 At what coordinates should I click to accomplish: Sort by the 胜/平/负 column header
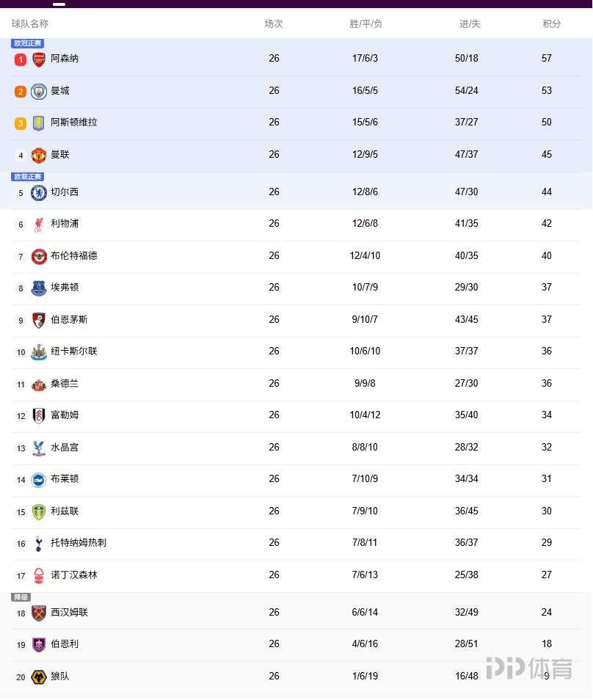[x=365, y=24]
